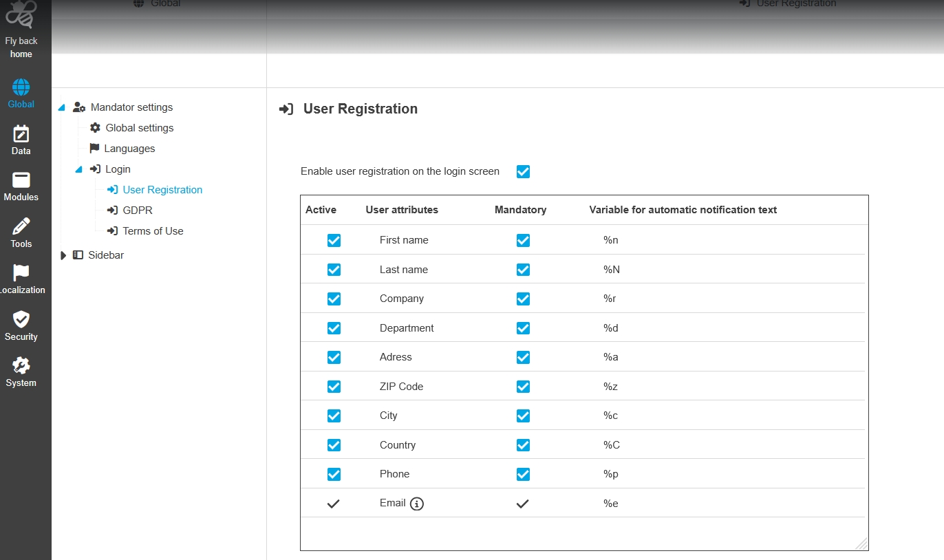Open the Modules section icon
944x560 pixels.
coord(21,180)
